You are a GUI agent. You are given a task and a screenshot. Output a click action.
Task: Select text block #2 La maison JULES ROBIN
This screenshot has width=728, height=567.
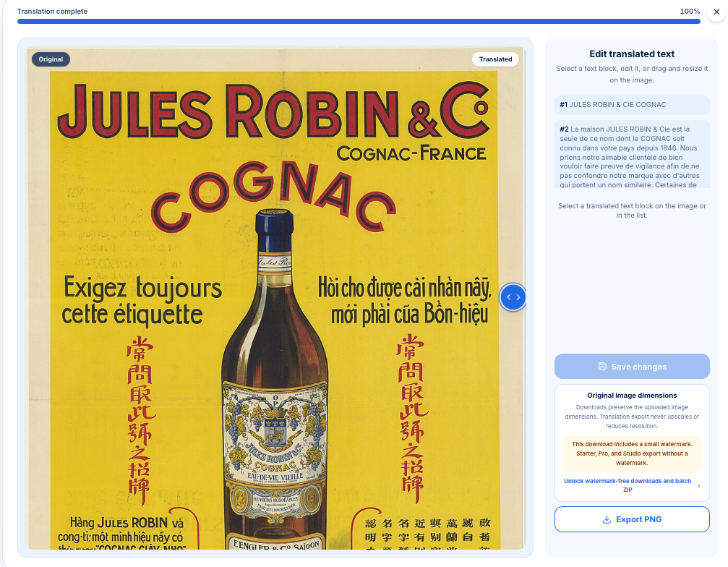(632, 154)
